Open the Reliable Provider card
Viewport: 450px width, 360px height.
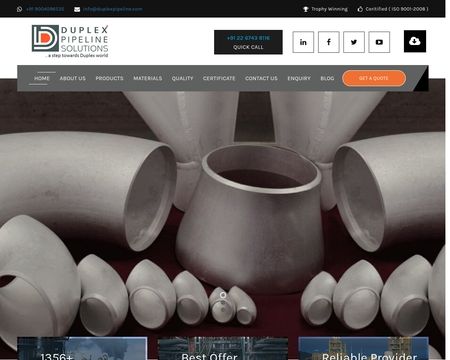[x=363, y=348]
